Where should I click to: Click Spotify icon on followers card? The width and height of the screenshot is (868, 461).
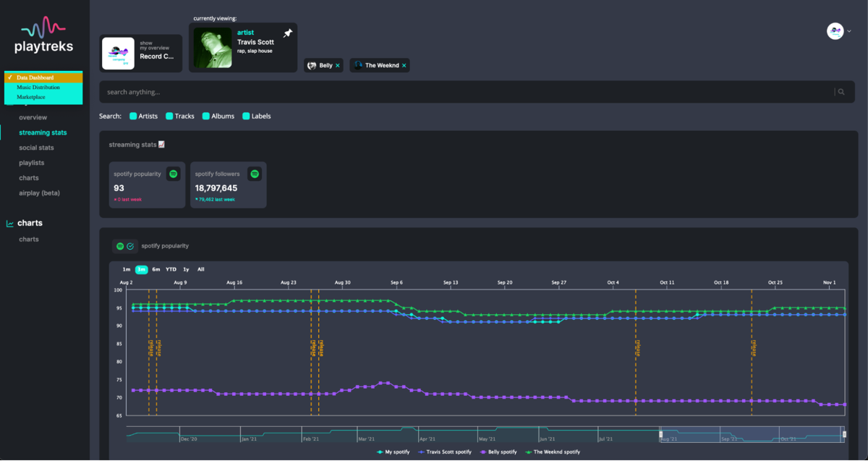point(255,174)
